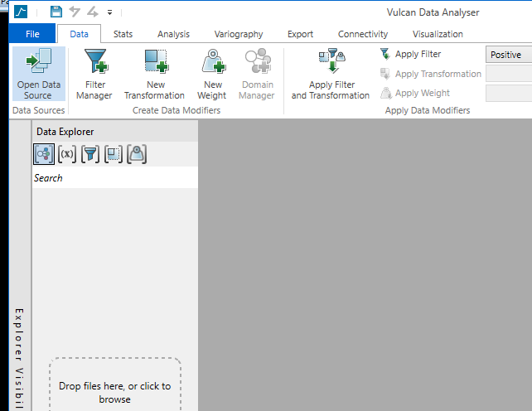This screenshot has height=411, width=532.
Task: Click the Vulcan Data Analyser app icon
Action: (21, 12)
